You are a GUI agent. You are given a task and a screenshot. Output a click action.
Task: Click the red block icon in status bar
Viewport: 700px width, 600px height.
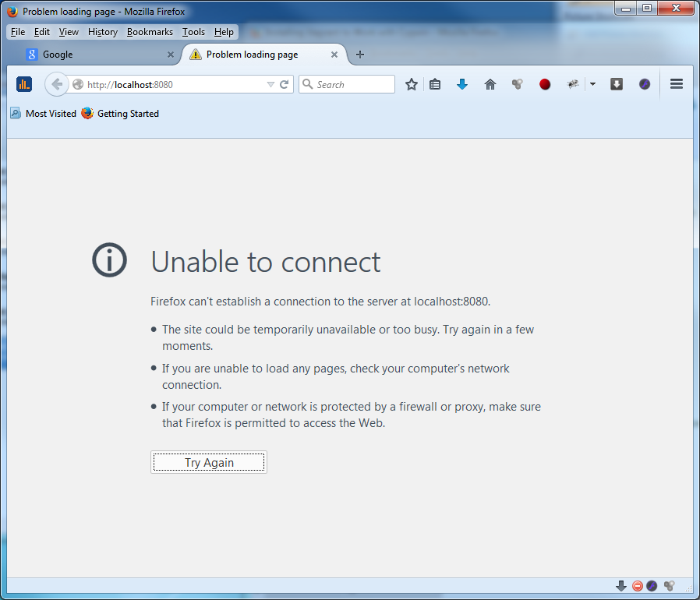637,586
